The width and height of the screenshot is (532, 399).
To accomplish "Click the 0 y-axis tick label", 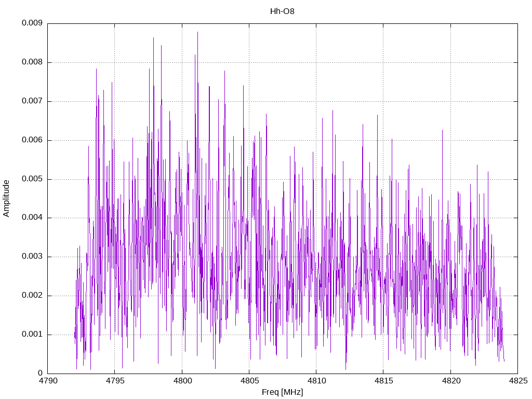I will [40, 374].
